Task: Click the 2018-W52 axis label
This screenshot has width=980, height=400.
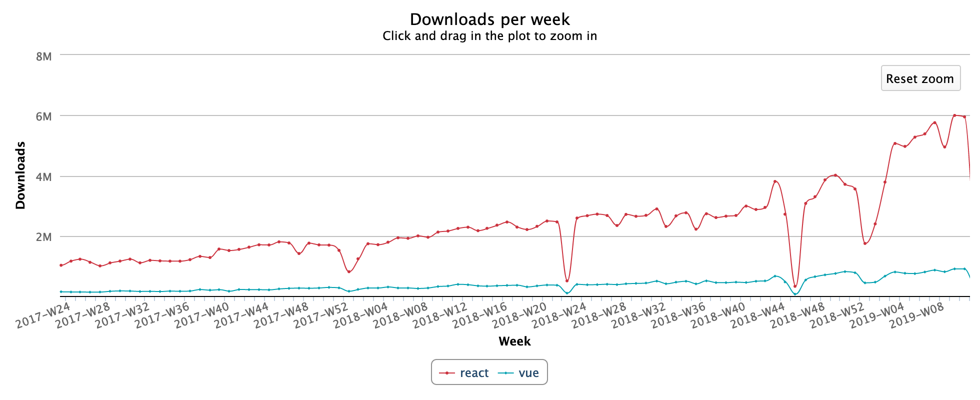Action: pyautogui.click(x=837, y=315)
